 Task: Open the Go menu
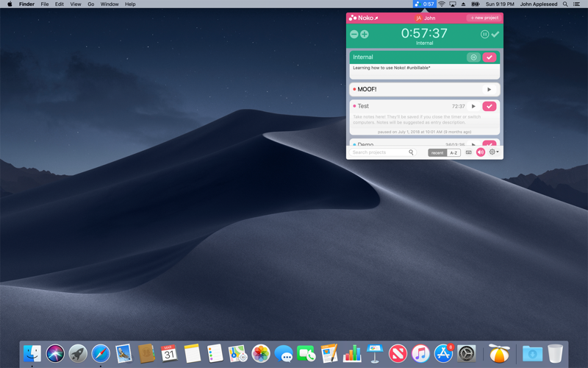90,4
